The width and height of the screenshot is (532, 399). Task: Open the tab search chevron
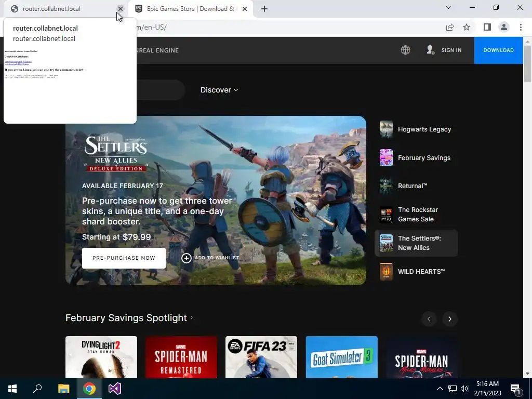click(448, 7)
